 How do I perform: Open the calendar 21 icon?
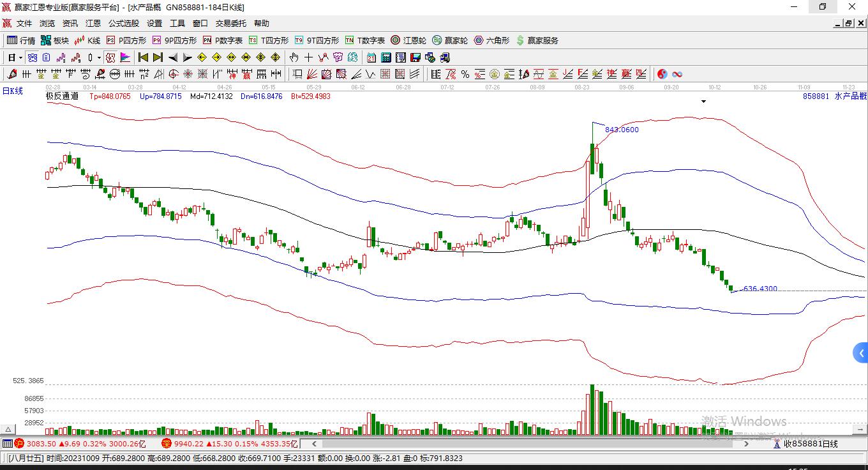pos(371,57)
